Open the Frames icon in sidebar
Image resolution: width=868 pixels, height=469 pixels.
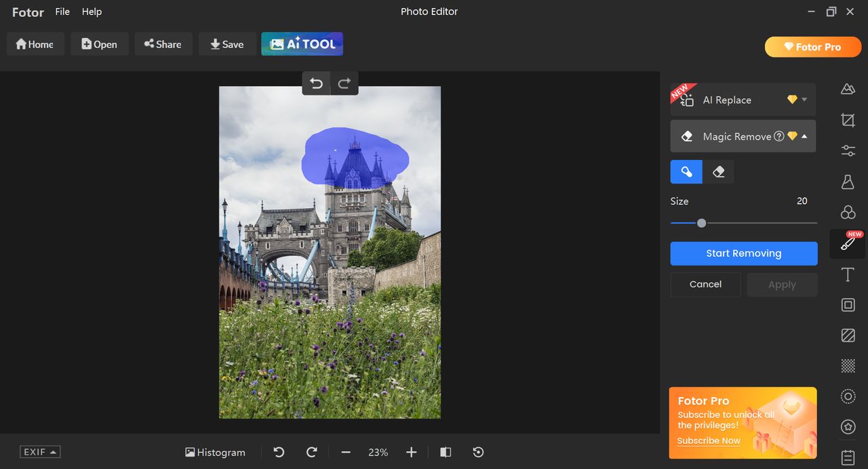[x=848, y=305]
